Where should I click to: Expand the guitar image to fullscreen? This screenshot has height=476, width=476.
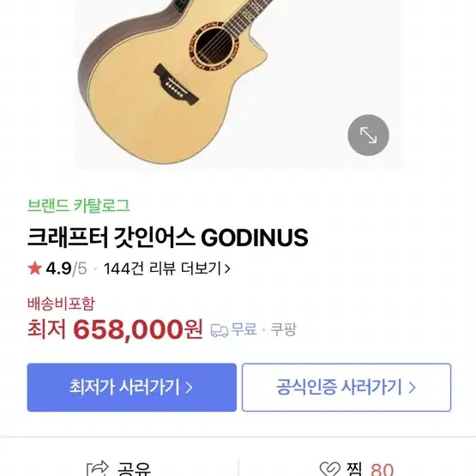click(x=368, y=136)
